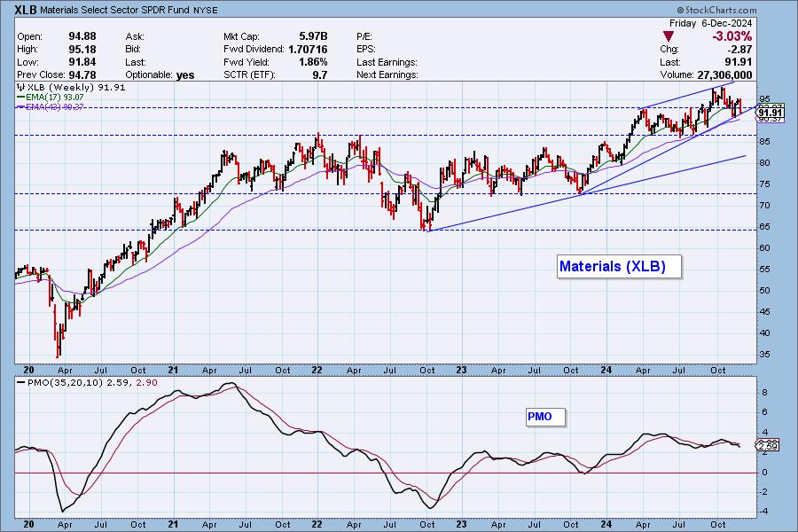Click the Mkt Cap value 5.97B
The width and height of the screenshot is (798, 532).
(x=313, y=36)
